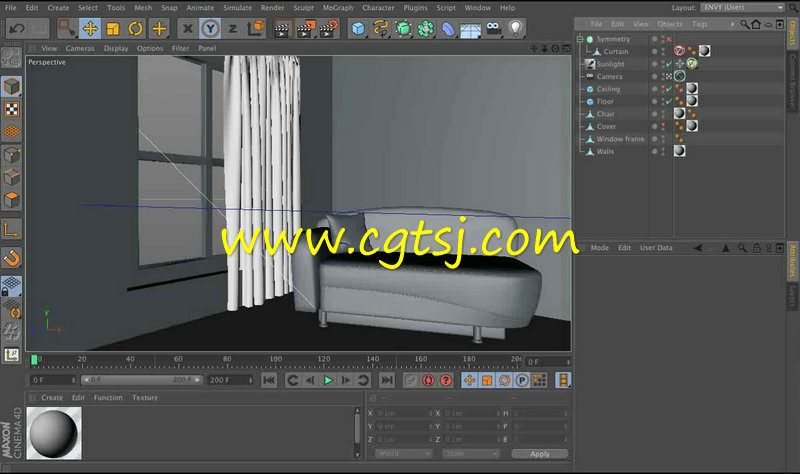Screen dimensions: 800x474
Task: Select the Window frame object
Action: pos(620,139)
